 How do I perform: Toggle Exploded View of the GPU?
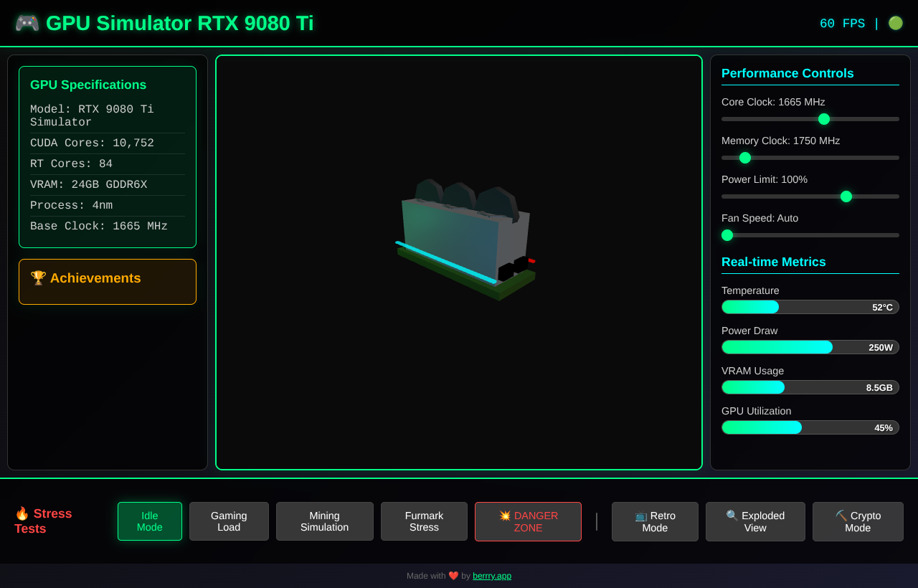coord(755,521)
